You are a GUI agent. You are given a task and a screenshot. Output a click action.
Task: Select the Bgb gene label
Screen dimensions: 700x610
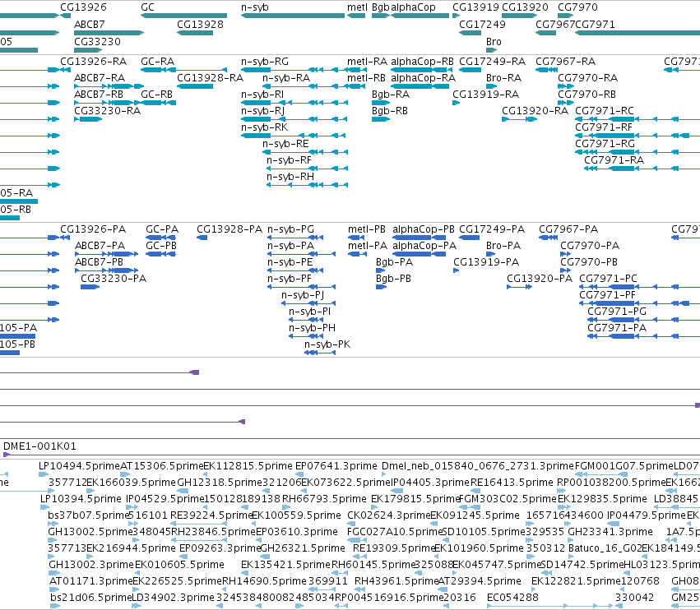(380, 7)
